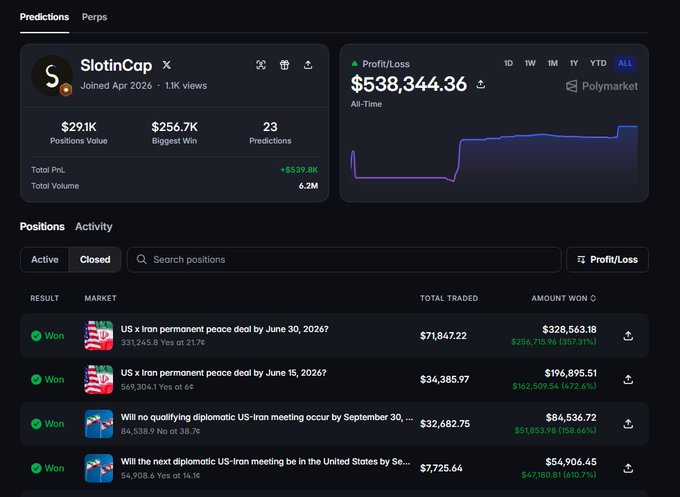Share the $538,344.36 profit/loss figure
The width and height of the screenshot is (680, 497).
click(481, 84)
